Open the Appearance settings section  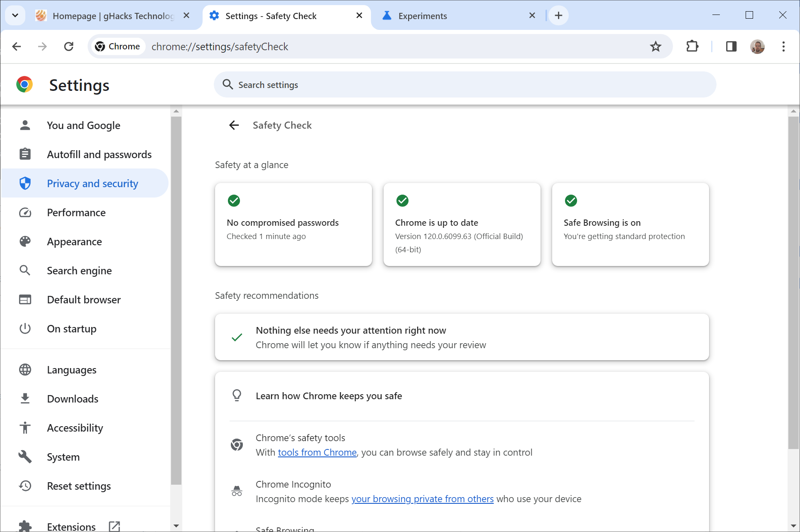[x=74, y=242]
